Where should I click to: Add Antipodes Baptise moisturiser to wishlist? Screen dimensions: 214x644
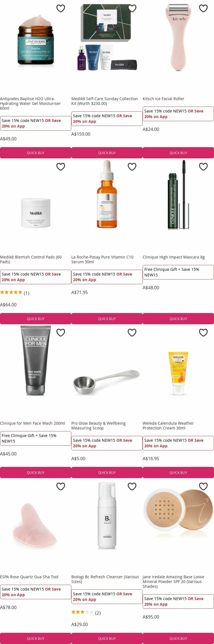pyautogui.click(x=61, y=8)
